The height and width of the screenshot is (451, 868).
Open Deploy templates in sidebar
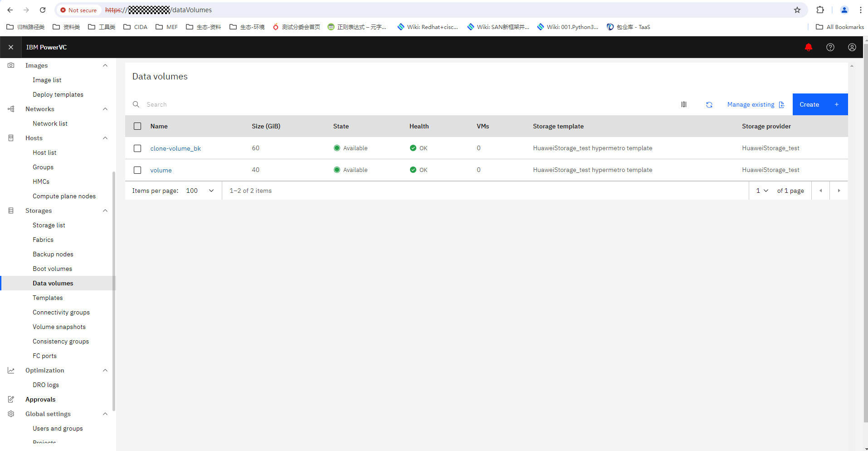(x=58, y=94)
